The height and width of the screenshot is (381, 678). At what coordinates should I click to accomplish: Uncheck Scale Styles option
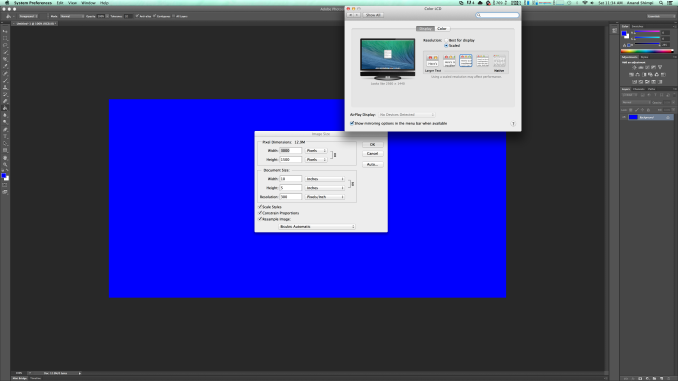260,207
